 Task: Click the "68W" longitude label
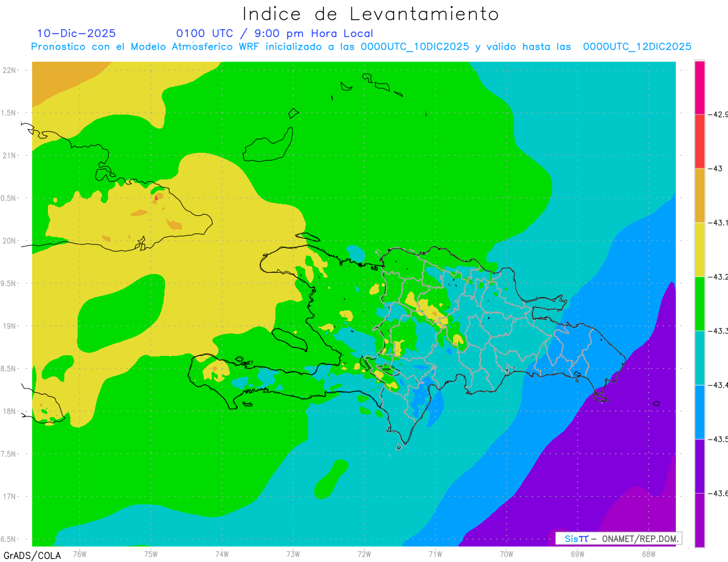click(648, 554)
